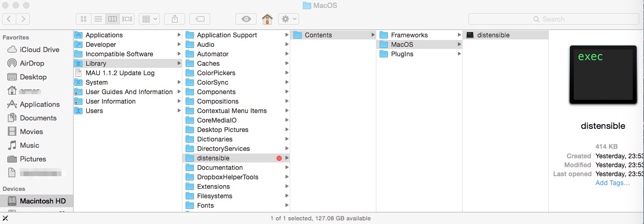Click the red tag dot on distensible
Viewport: 644px width, 224px height.
279,158
